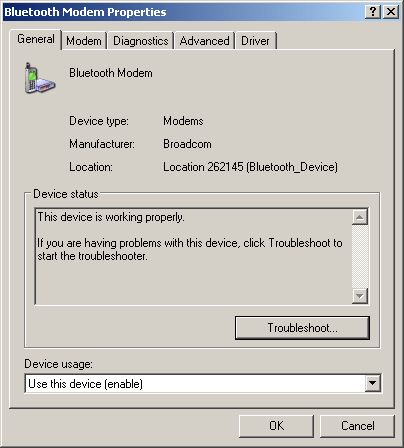This screenshot has width=404, height=448.
Task: Confirm with the OK button
Action: click(x=276, y=426)
